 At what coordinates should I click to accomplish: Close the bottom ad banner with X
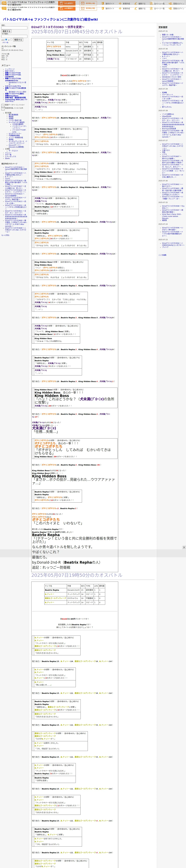(184, 548)
